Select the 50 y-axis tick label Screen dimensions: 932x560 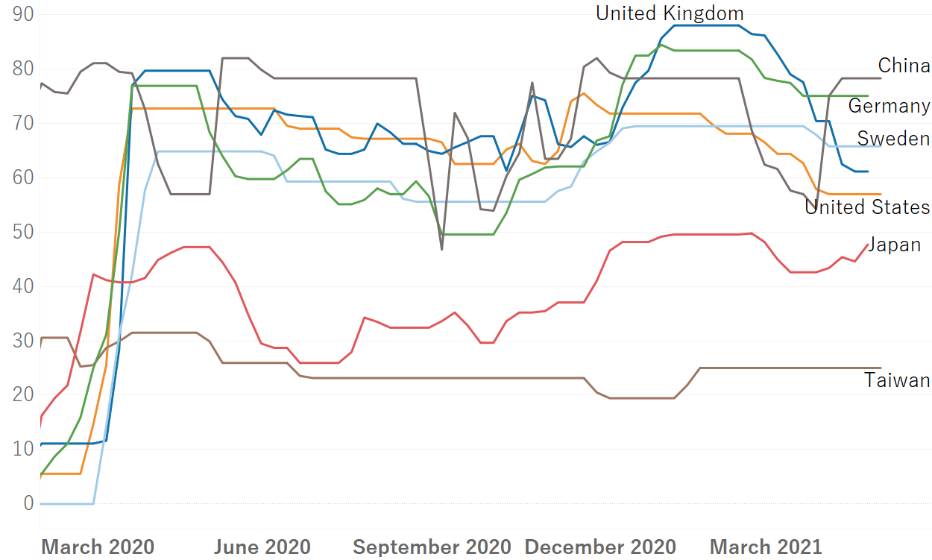(x=23, y=232)
